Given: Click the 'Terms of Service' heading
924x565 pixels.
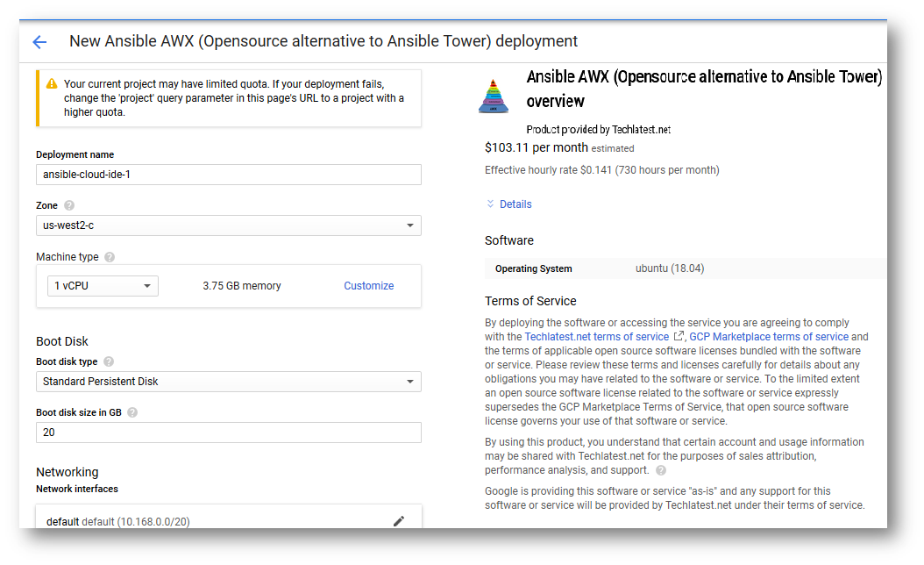Looking at the screenshot, I should tap(530, 302).
